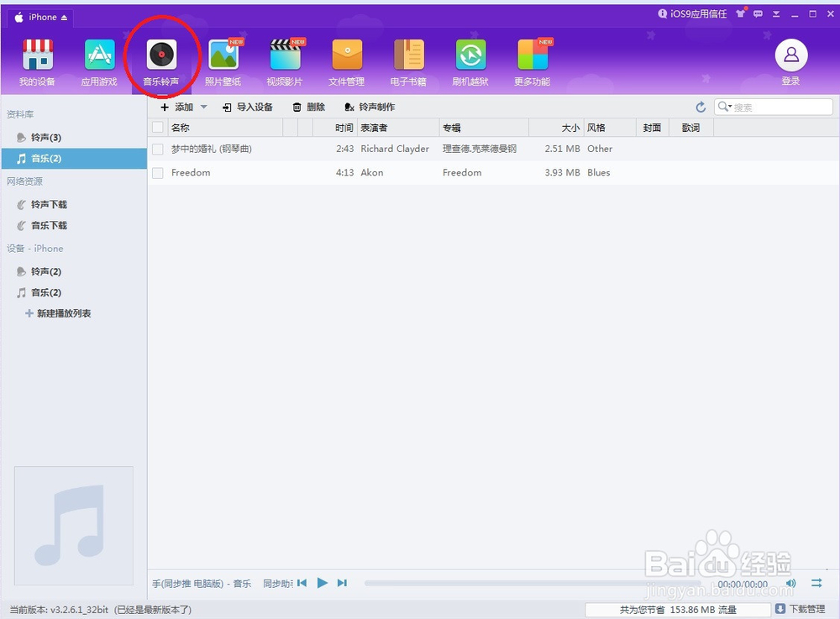
Task: Click the iPhone device tab
Action: click(x=40, y=18)
